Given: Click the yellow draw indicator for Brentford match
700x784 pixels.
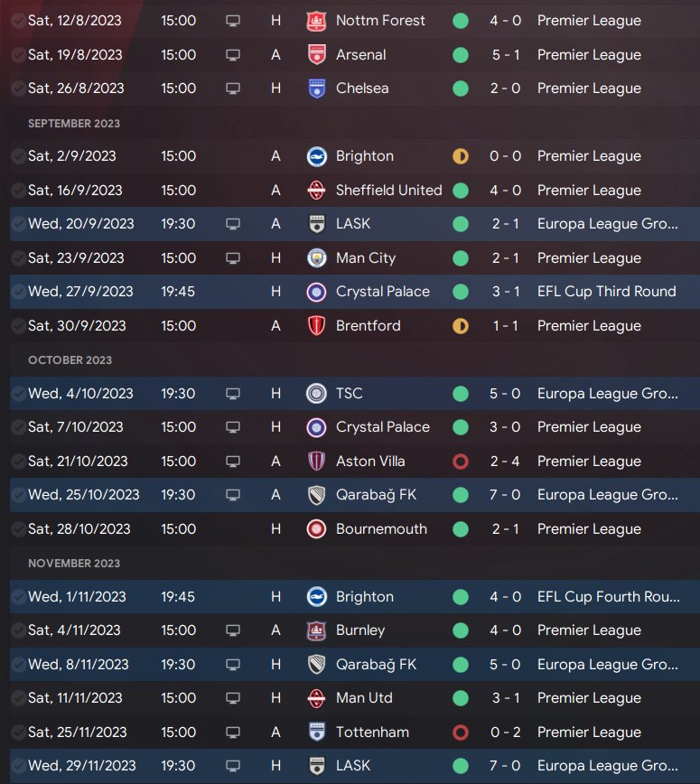Looking at the screenshot, I should (461, 326).
